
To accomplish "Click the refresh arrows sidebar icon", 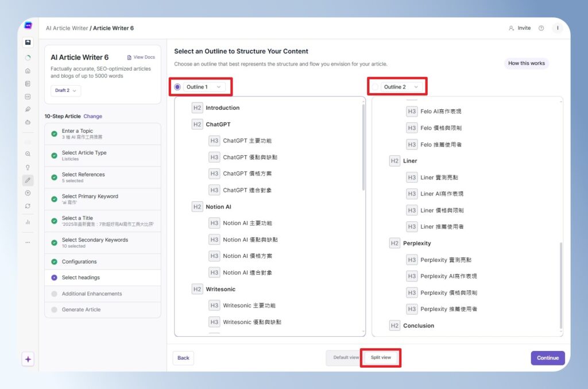I will coord(28,206).
